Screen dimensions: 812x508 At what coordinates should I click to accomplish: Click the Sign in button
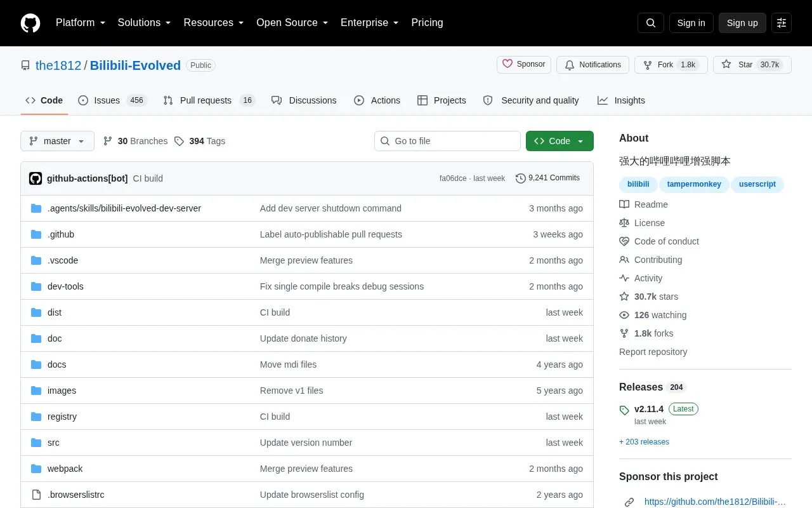(x=691, y=23)
